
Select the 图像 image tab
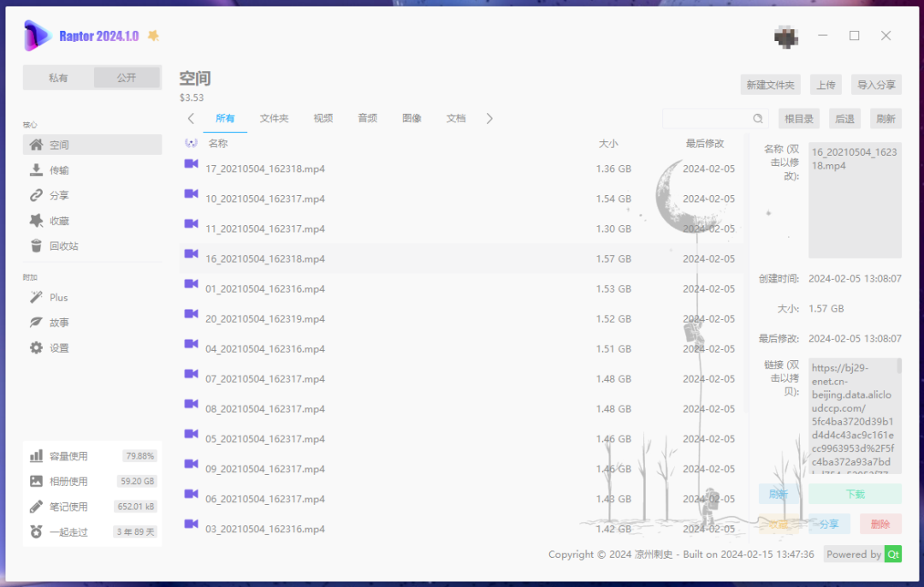[x=412, y=119]
